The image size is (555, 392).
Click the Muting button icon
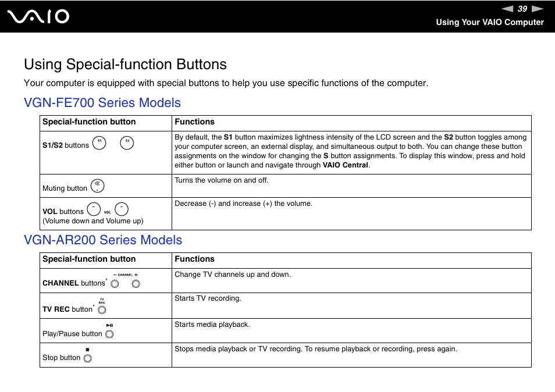[97, 186]
